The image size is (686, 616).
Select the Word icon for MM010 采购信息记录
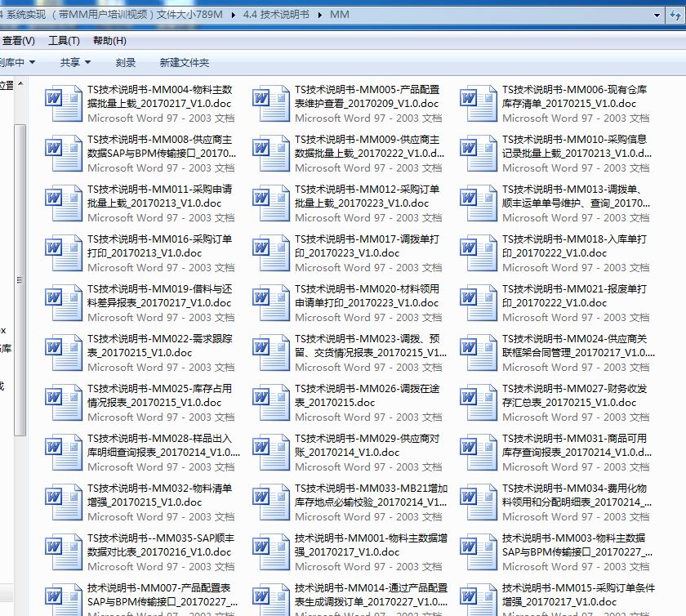click(x=479, y=154)
